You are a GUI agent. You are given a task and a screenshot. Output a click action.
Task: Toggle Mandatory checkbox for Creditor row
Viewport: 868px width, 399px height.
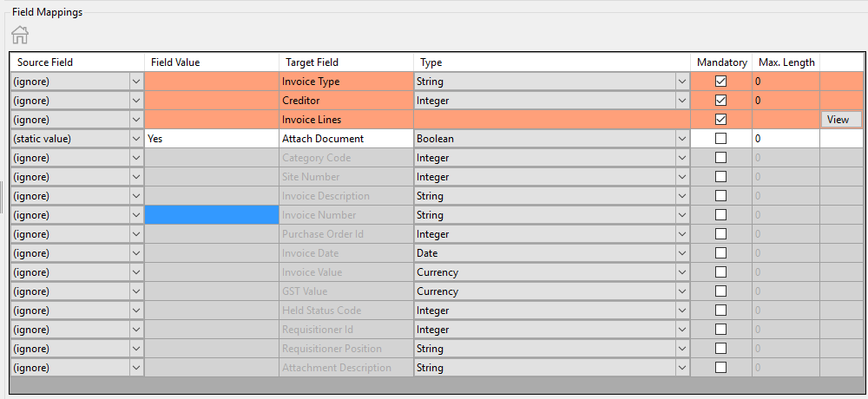coord(720,101)
